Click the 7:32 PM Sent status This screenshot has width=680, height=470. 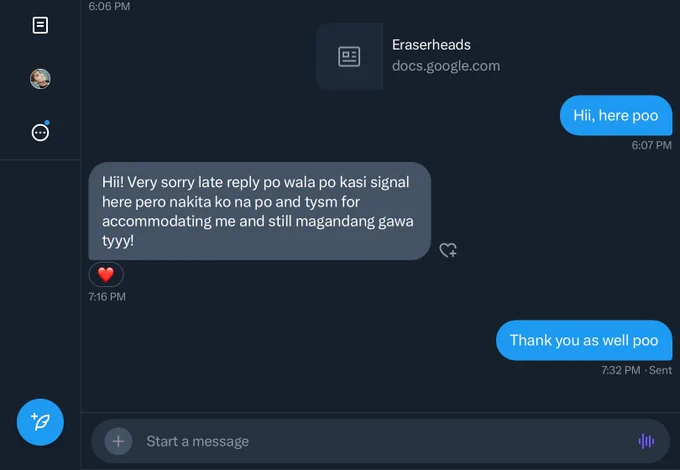click(636, 370)
